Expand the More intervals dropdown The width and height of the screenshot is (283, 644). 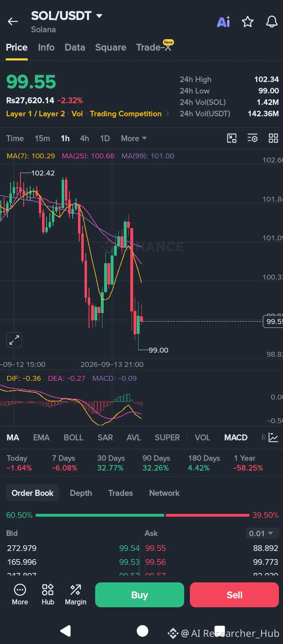pyautogui.click(x=134, y=138)
